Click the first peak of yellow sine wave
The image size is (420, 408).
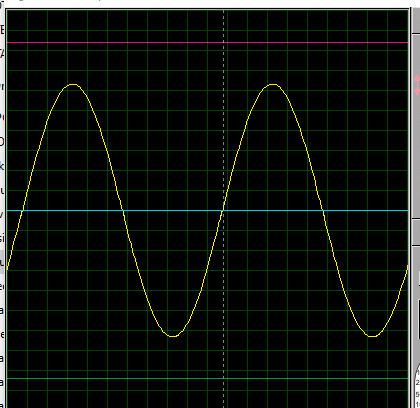[73, 85]
